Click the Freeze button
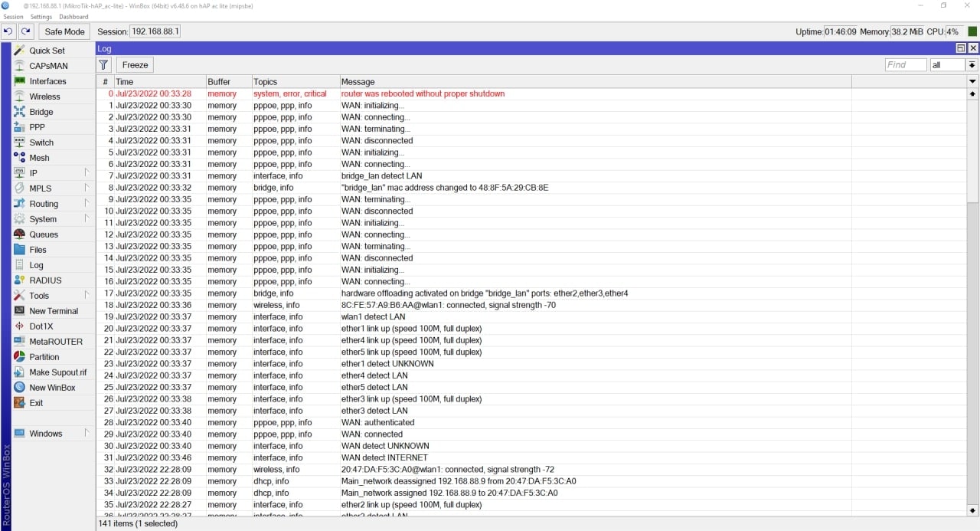980x531 pixels. (135, 65)
